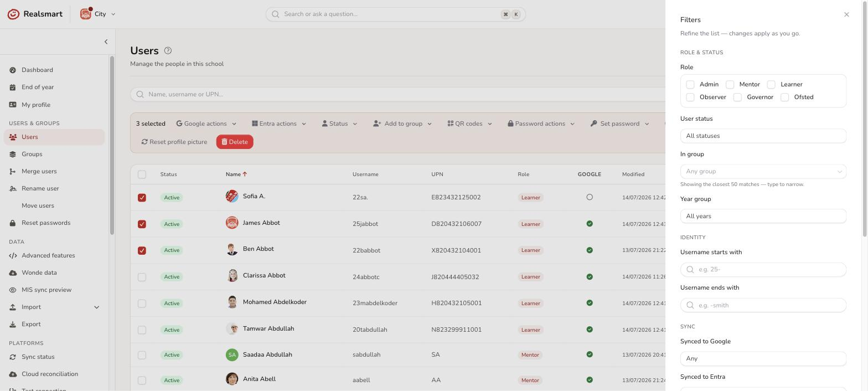868x391 pixels.
Task: Click Reset profile picture
Action: [174, 142]
